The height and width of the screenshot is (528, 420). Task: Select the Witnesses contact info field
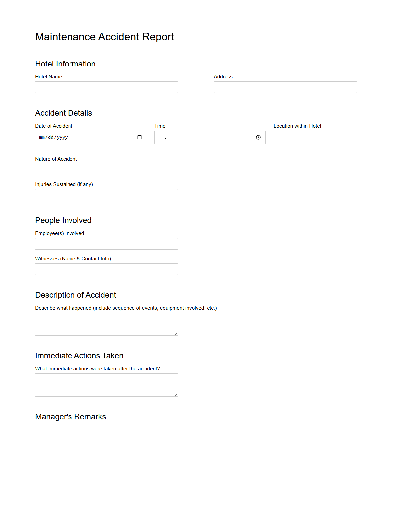tap(106, 269)
